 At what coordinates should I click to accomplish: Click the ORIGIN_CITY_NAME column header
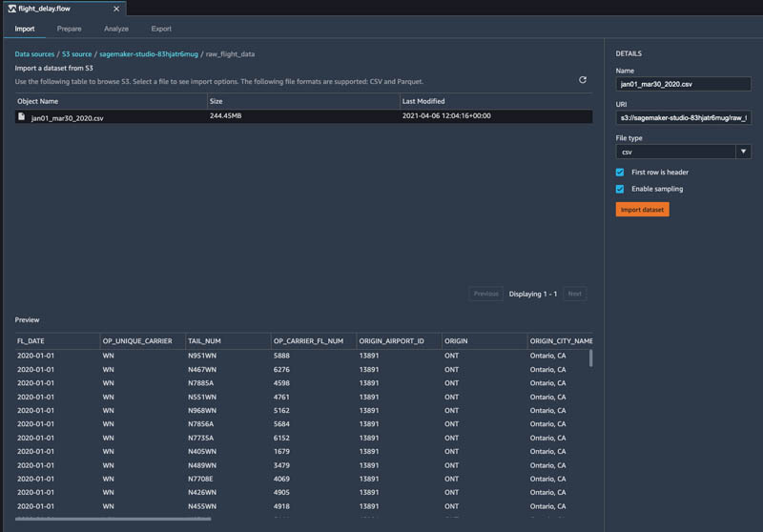point(561,341)
